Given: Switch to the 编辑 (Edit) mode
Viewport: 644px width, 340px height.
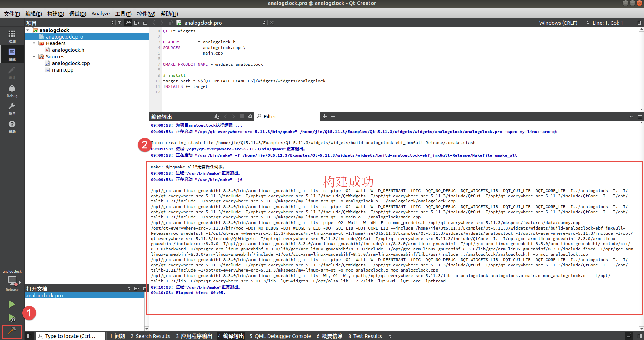Looking at the screenshot, I should coord(12,54).
